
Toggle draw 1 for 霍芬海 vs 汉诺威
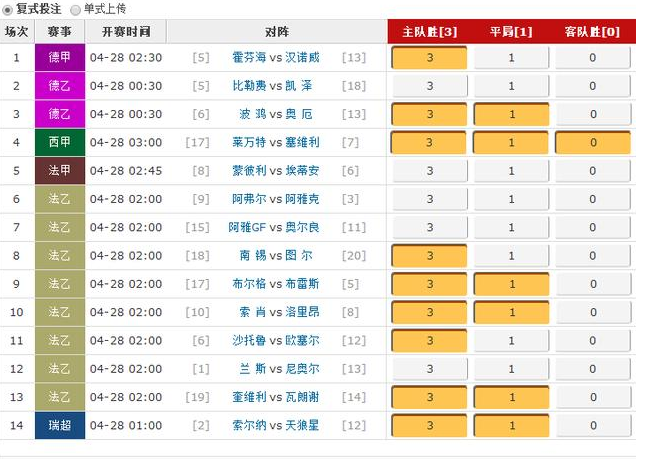(x=511, y=57)
